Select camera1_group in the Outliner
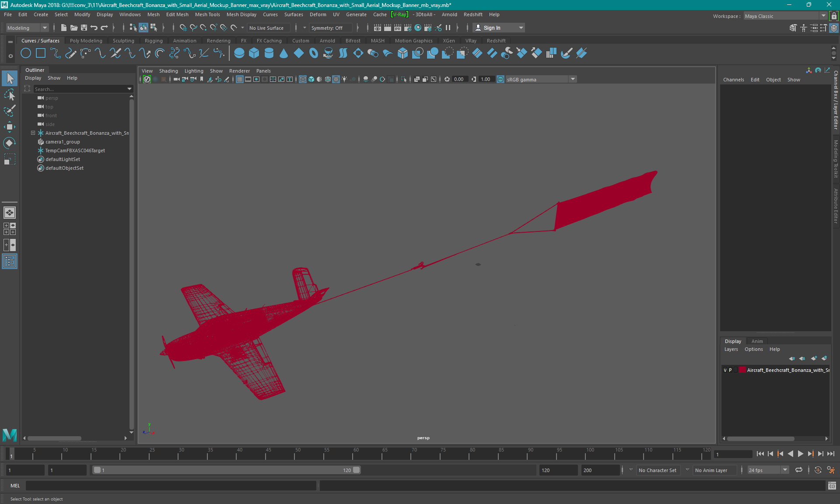 63,142
